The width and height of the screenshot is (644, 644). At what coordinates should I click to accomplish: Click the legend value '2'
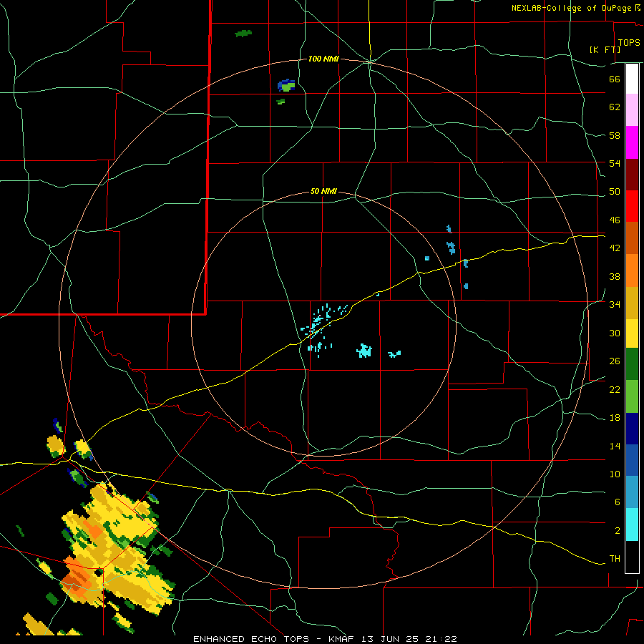click(x=618, y=531)
